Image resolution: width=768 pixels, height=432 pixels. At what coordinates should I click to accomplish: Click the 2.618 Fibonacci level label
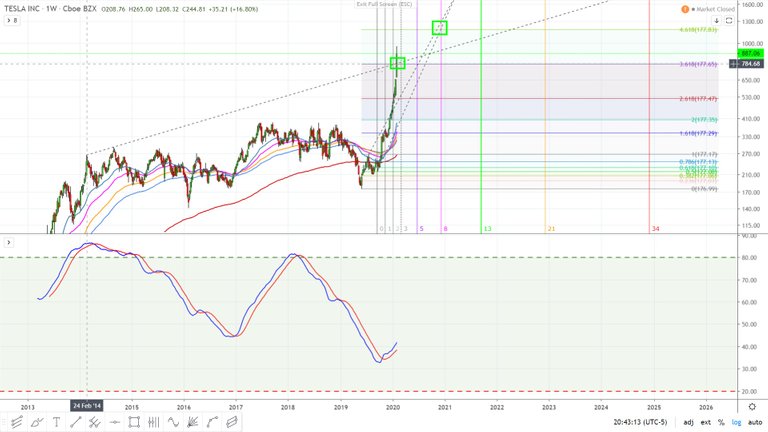[x=698, y=99]
